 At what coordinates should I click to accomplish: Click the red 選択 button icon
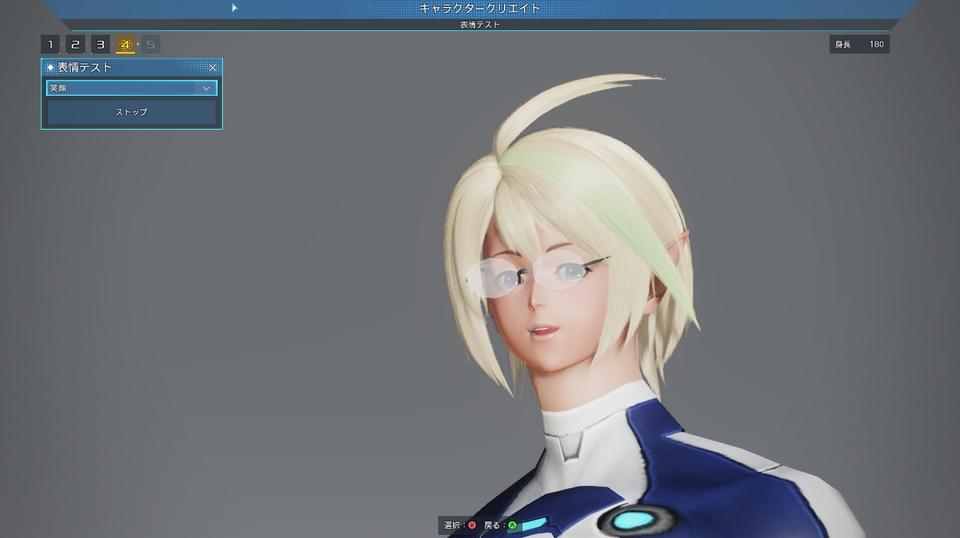coord(472,525)
